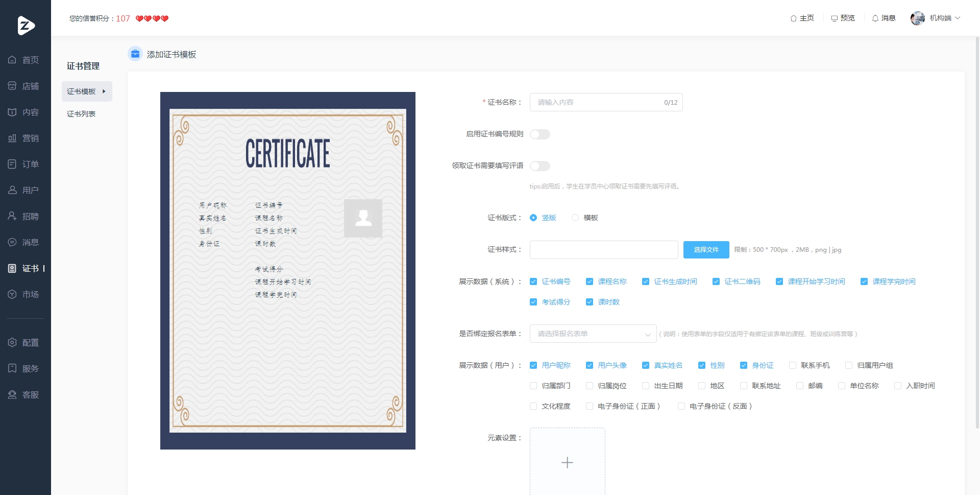Screen dimensions: 980x495
Task: Open 请选择报名表单 dropdown
Action: pyautogui.click(x=593, y=334)
